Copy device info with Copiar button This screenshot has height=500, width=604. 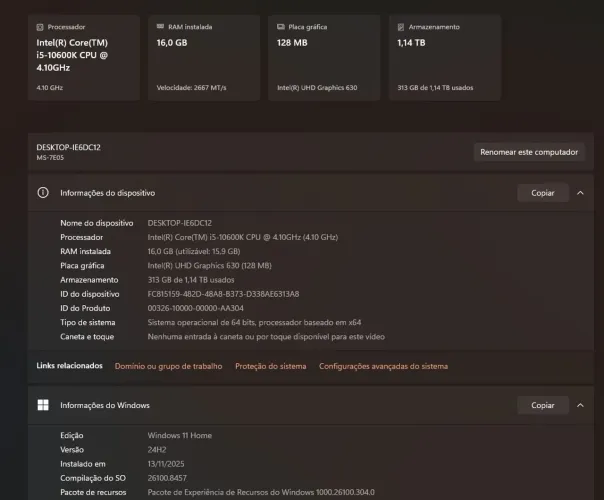(543, 193)
